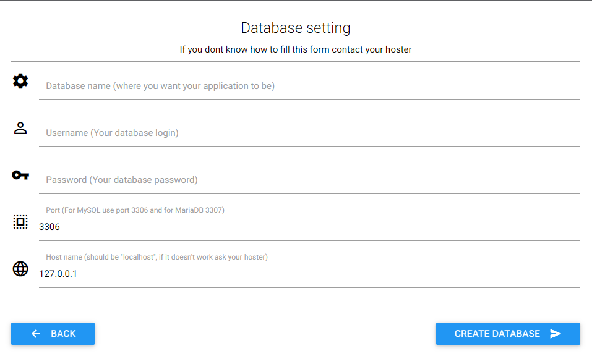Click the globe icon beside Host name
The height and width of the screenshot is (364, 592).
(x=20, y=269)
